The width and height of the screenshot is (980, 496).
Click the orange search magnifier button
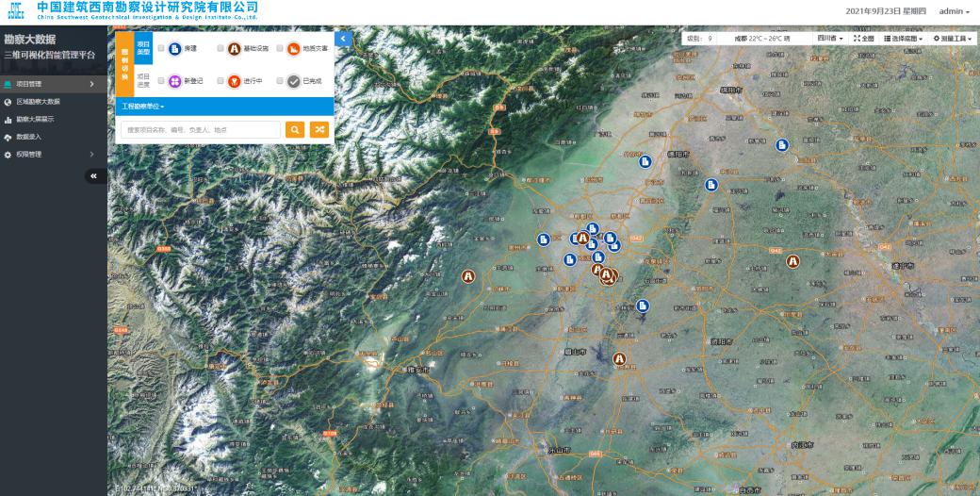(295, 130)
